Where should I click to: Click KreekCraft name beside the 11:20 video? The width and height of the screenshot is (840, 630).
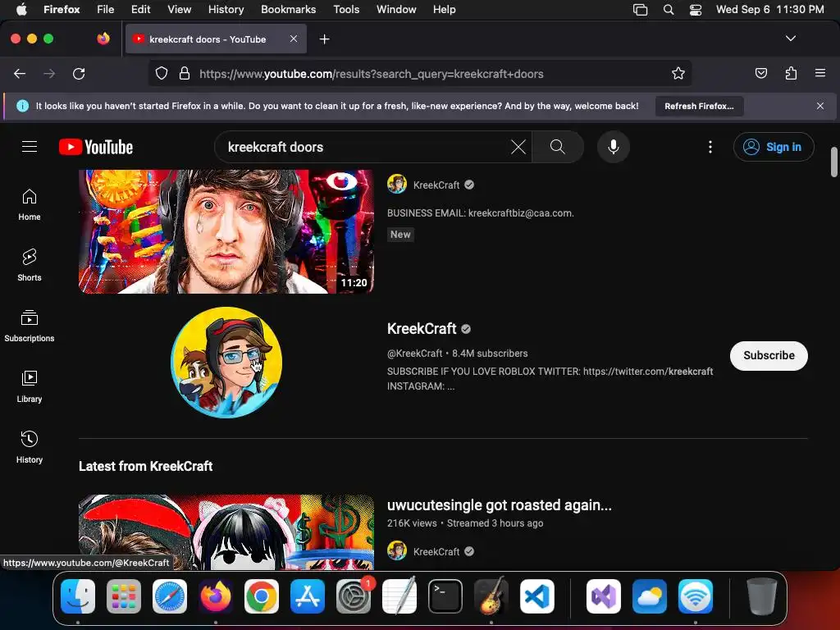pyautogui.click(x=436, y=185)
